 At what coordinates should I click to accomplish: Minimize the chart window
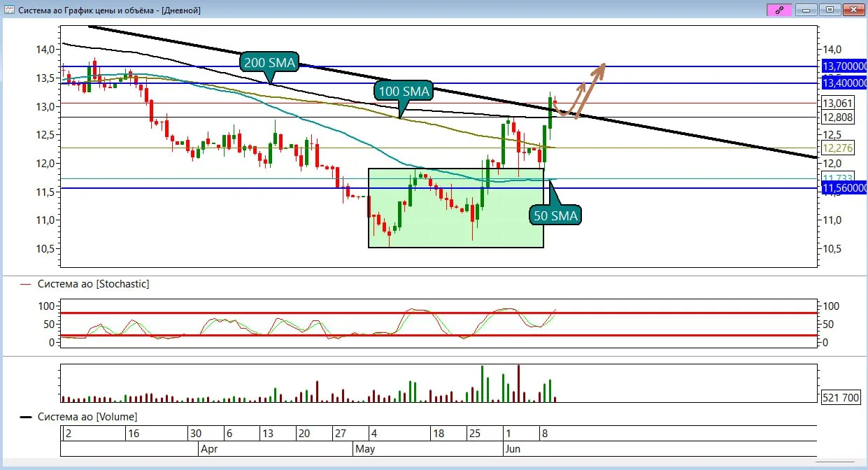coord(806,10)
